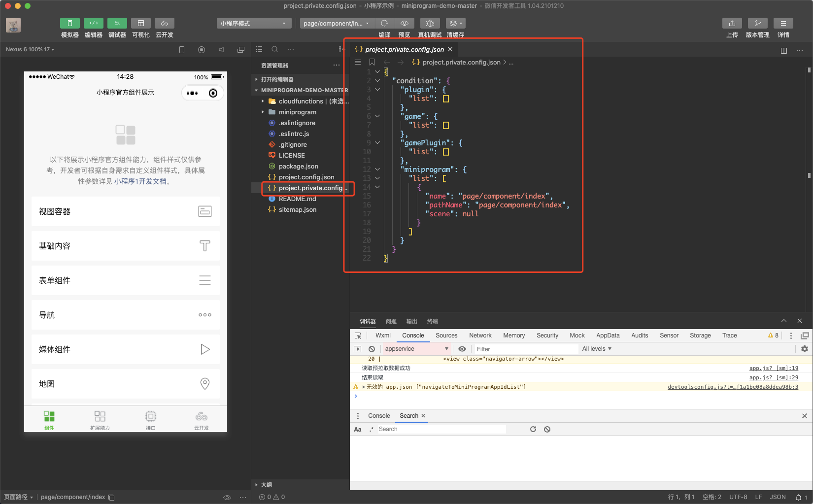Follow the 小程序开发文档 link in simulator
813x504 pixels.
[140, 181]
